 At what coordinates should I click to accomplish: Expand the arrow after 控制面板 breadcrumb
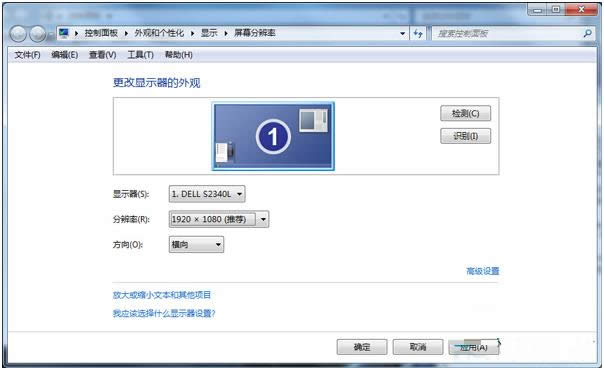click(126, 34)
